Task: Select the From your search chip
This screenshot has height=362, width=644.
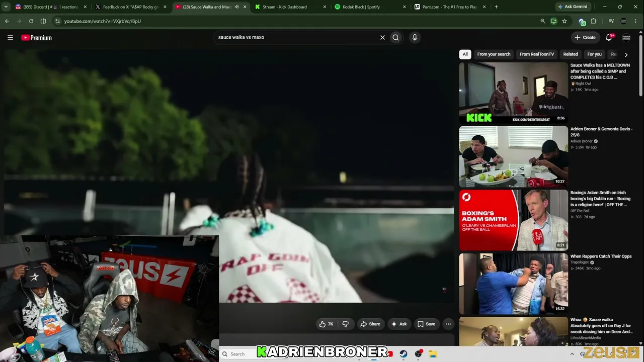Action: (494, 54)
